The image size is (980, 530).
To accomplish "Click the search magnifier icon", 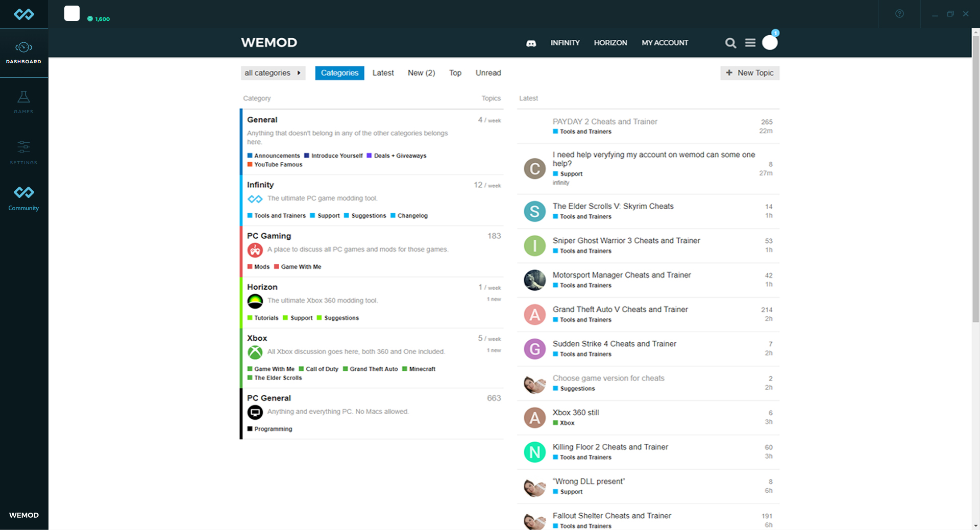I will pyautogui.click(x=730, y=43).
